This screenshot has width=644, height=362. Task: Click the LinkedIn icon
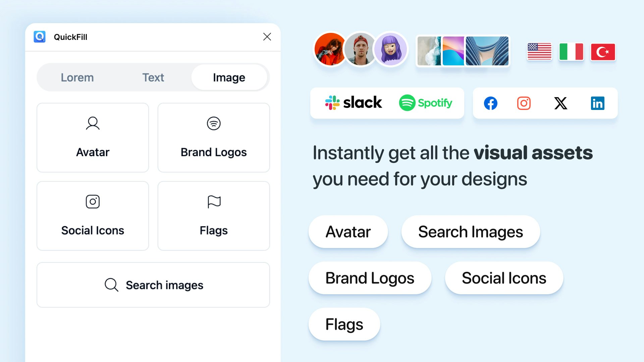click(x=597, y=103)
